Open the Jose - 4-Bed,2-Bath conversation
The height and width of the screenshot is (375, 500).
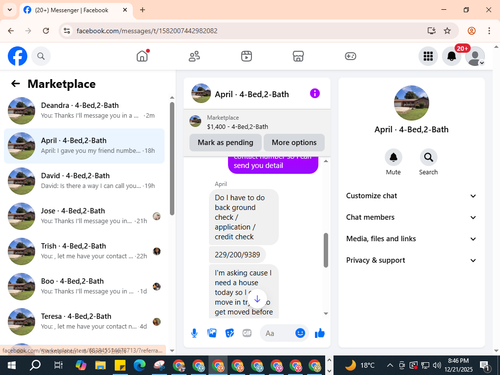pyautogui.click(x=84, y=216)
